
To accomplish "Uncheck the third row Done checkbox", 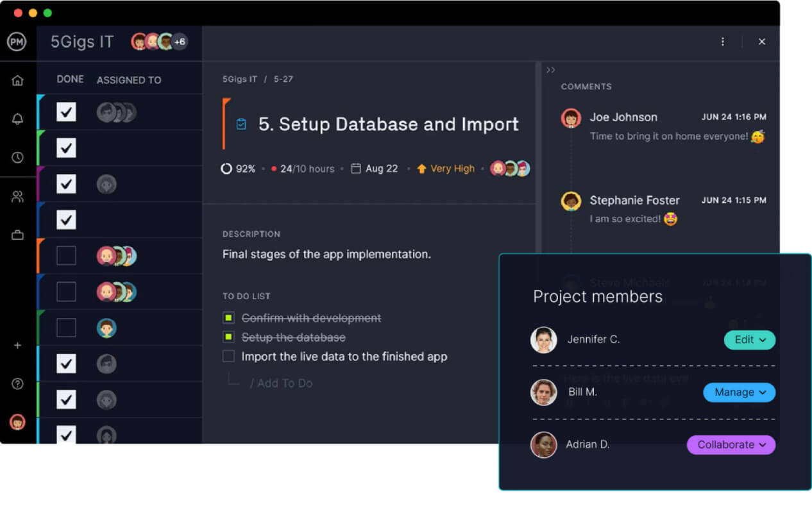I will [x=66, y=184].
